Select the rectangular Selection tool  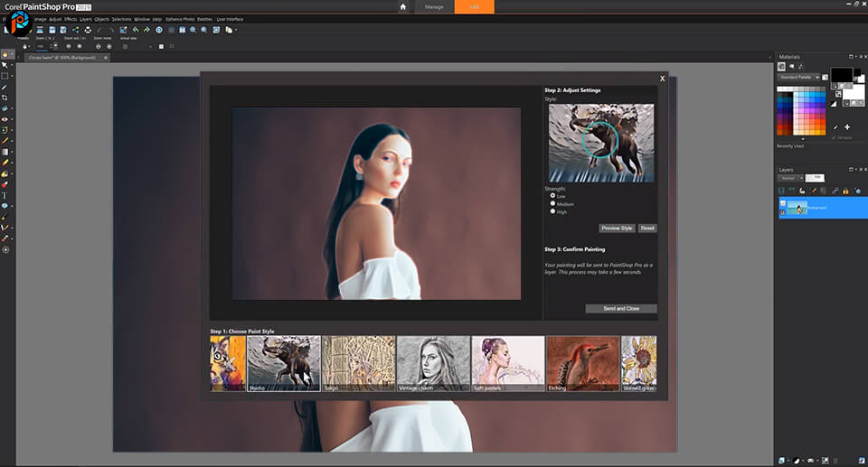5,76
